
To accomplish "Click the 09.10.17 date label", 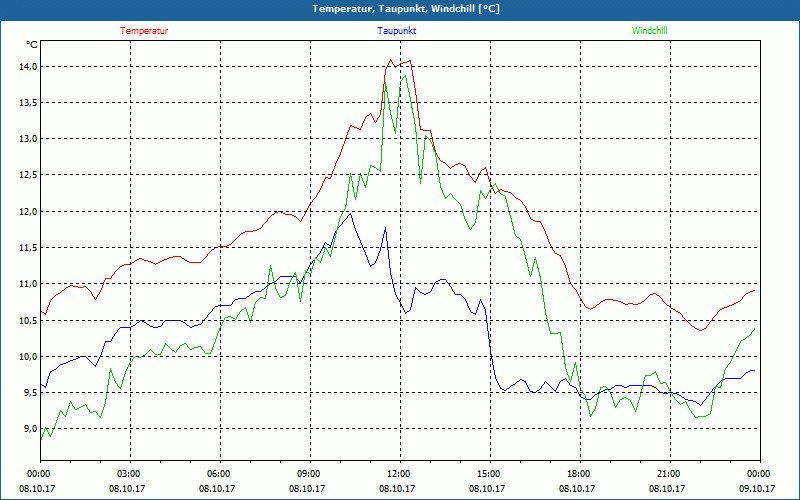I will (x=759, y=489).
